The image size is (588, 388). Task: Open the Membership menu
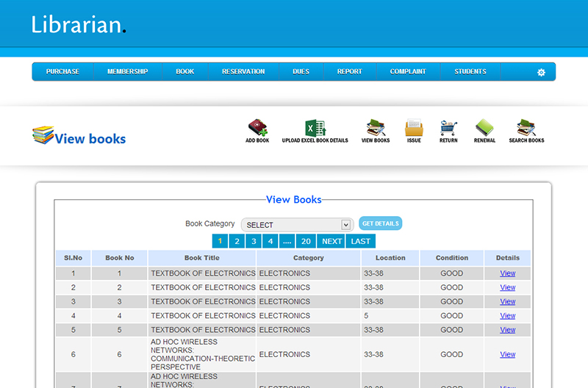tap(127, 72)
